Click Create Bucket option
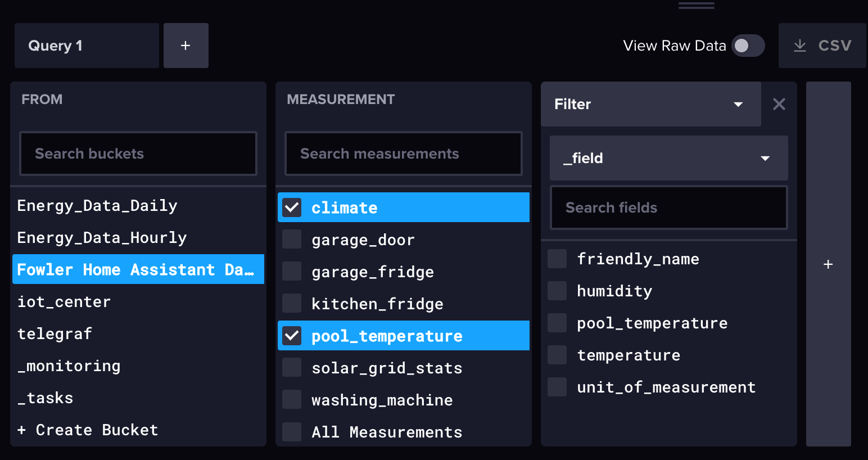This screenshot has height=460, width=868. pos(88,430)
